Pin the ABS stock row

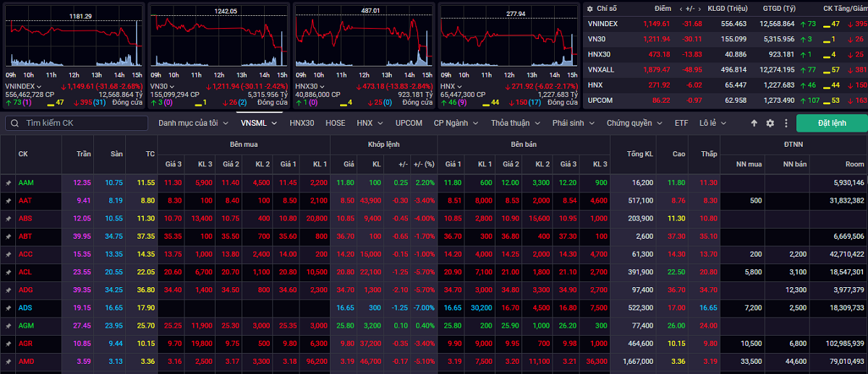(8, 218)
